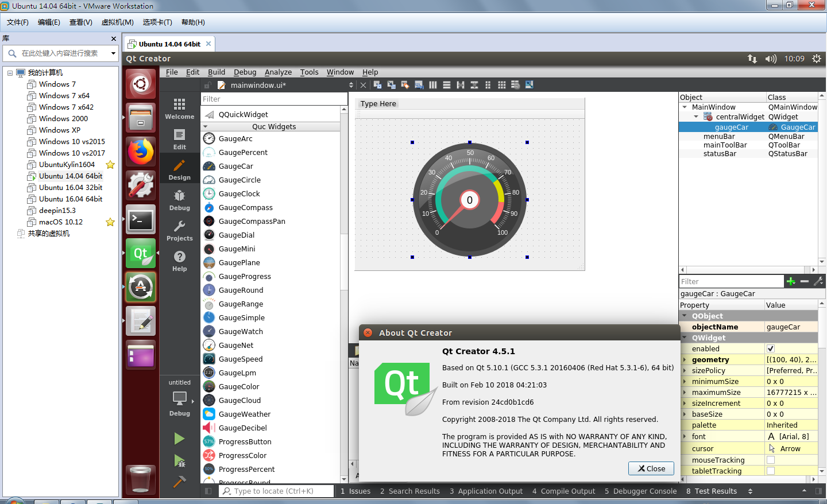The height and width of the screenshot is (504, 827).
Task: Select the Edit Tab Order toolbar icon
Action: 419,85
